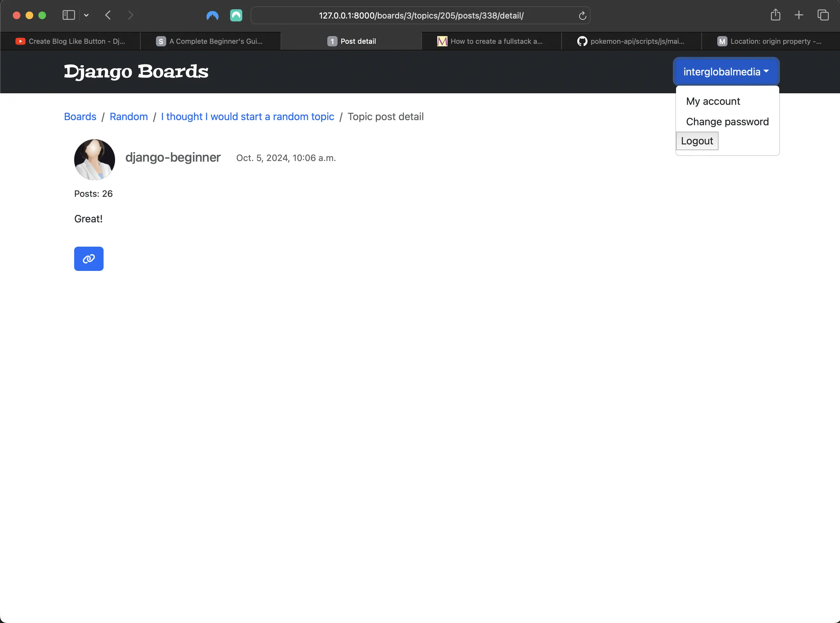Collapse the interglobalmedia user dropdown

point(726,72)
